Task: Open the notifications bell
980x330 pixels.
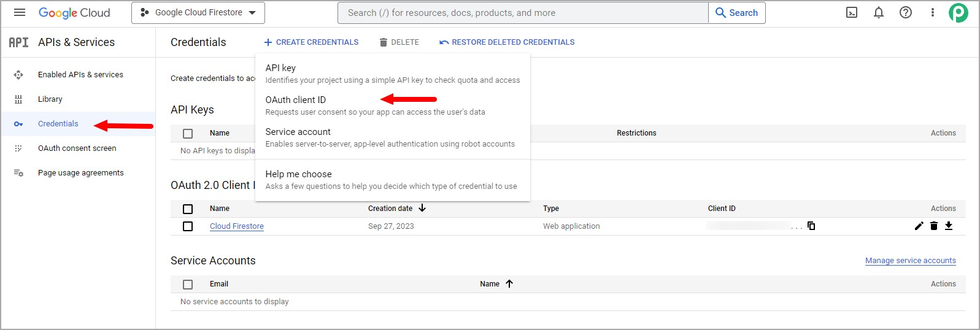Action: 879,12
